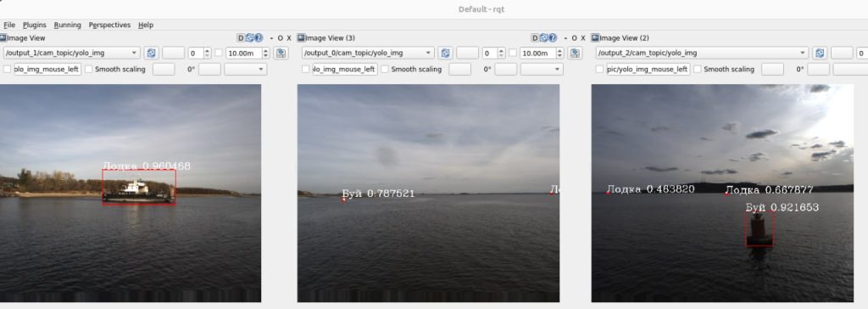Image resolution: width=868 pixels, height=309 pixels.
Task: Step the 10.00m spinbox in Image View (3)
Action: [559, 53]
